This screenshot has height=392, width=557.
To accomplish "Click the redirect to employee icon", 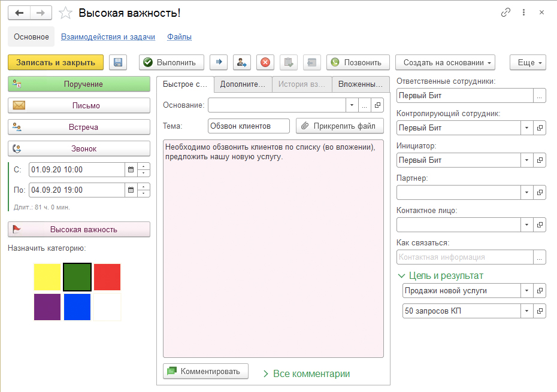I will click(242, 62).
